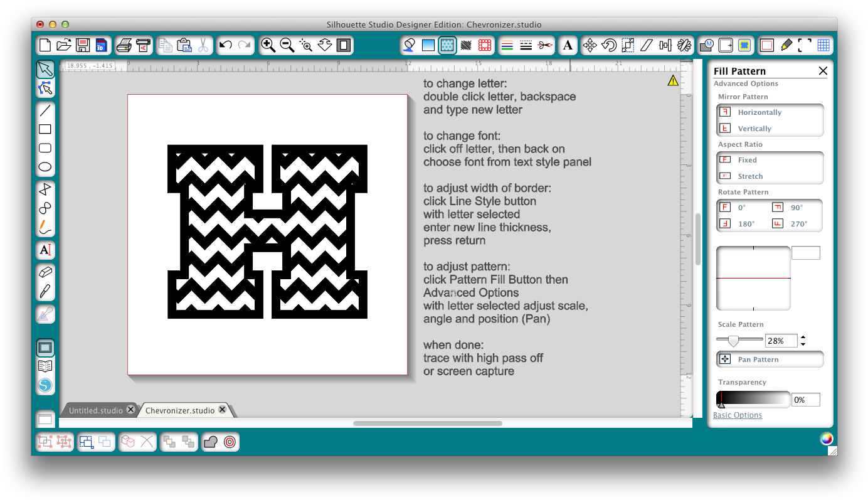The height and width of the screenshot is (500, 868).
Task: Click the Undo arrow icon
Action: (x=226, y=45)
